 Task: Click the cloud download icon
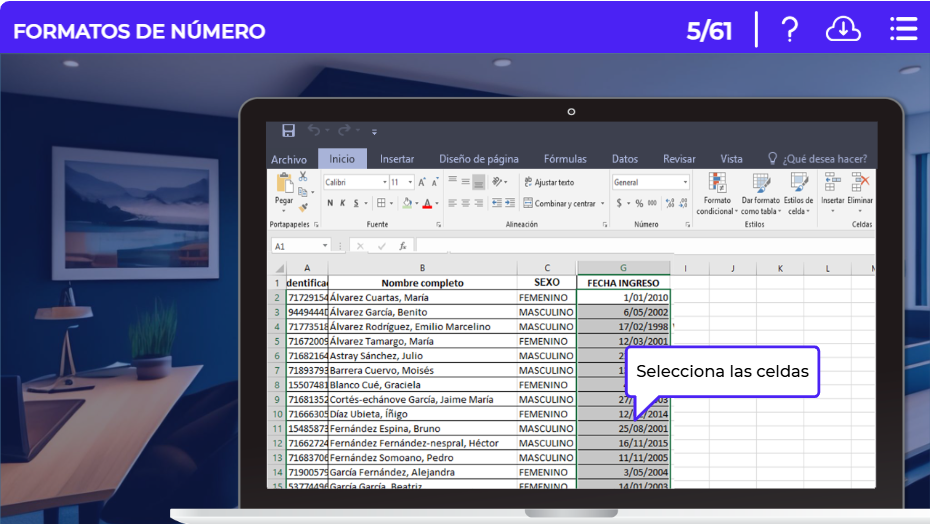point(843,30)
